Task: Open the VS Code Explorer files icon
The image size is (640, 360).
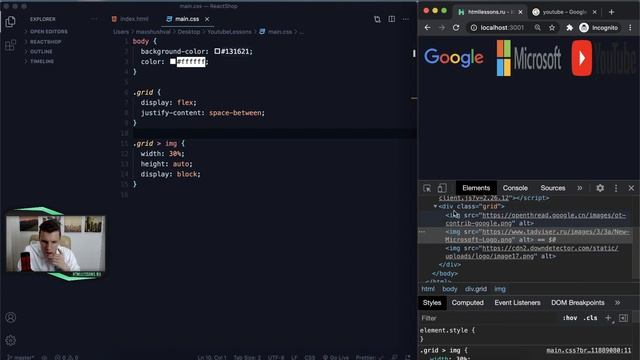Action: pos(11,21)
